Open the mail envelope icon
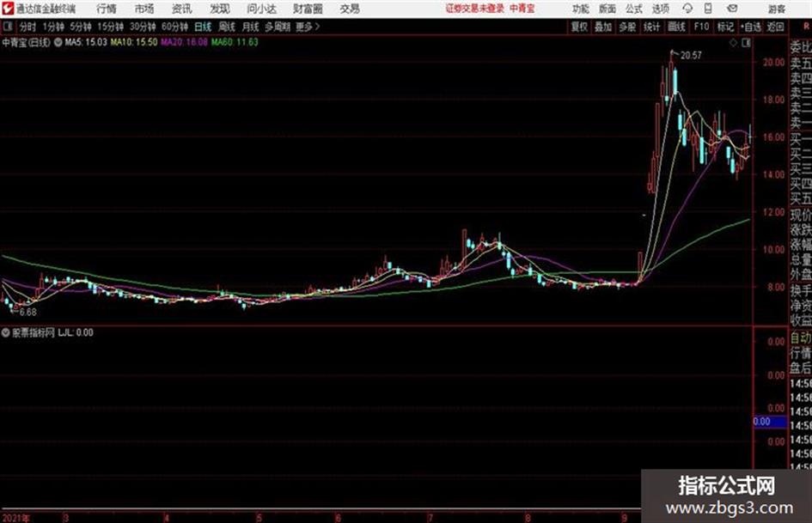The height and width of the screenshot is (523, 812). (x=732, y=9)
